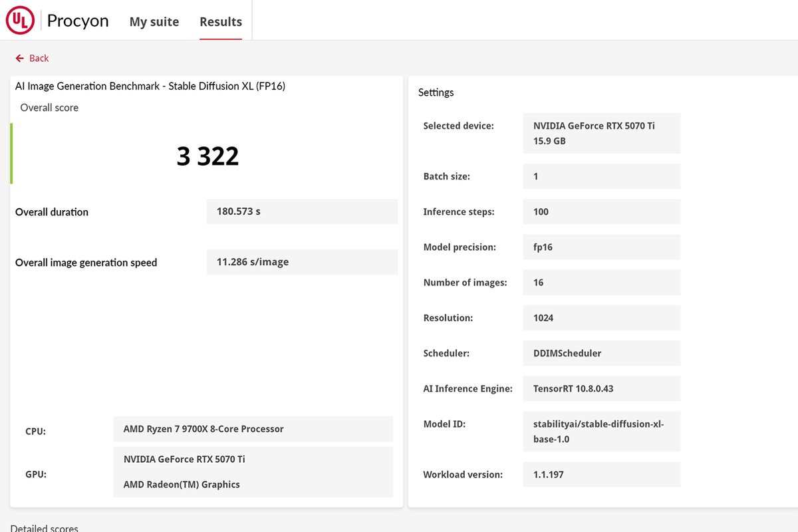Click the AMD Radeon(TM) Graphics entry
The height and width of the screenshot is (532, 798).
pyautogui.click(x=182, y=484)
